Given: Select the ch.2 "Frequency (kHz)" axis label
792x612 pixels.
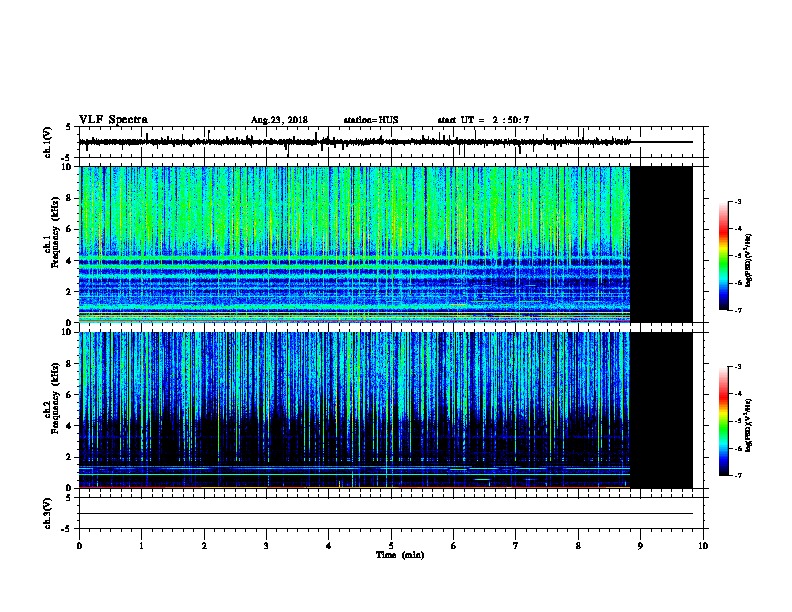Looking at the screenshot, I should coord(55,398).
